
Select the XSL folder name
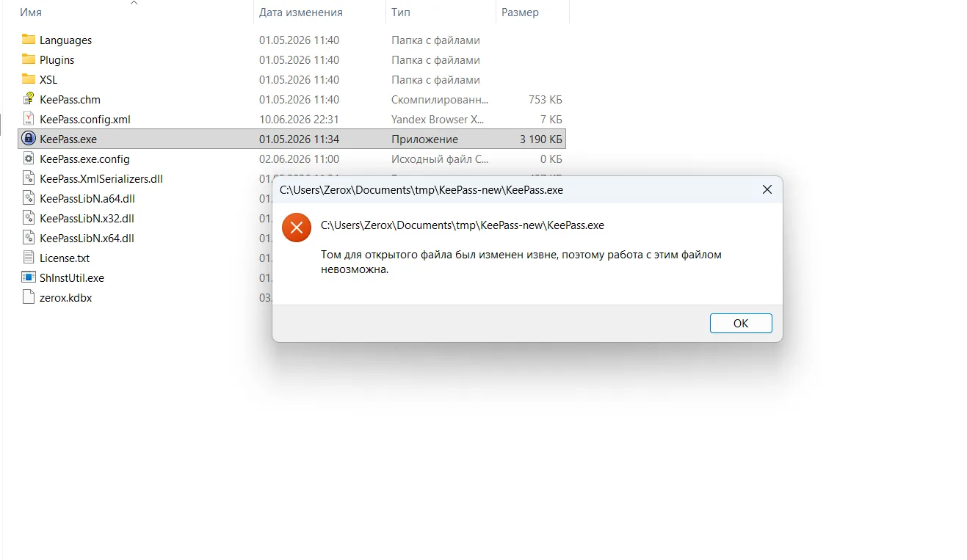pyautogui.click(x=48, y=80)
